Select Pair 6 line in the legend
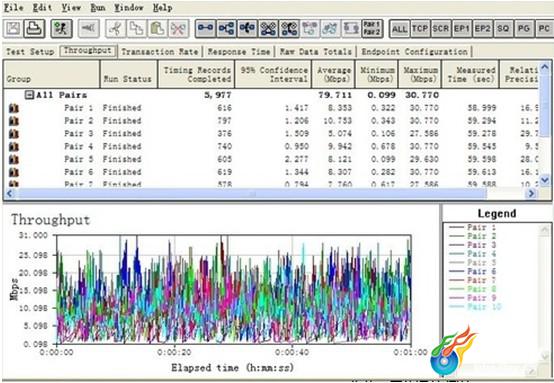Screen dimensions: 554x383 tap(473, 271)
